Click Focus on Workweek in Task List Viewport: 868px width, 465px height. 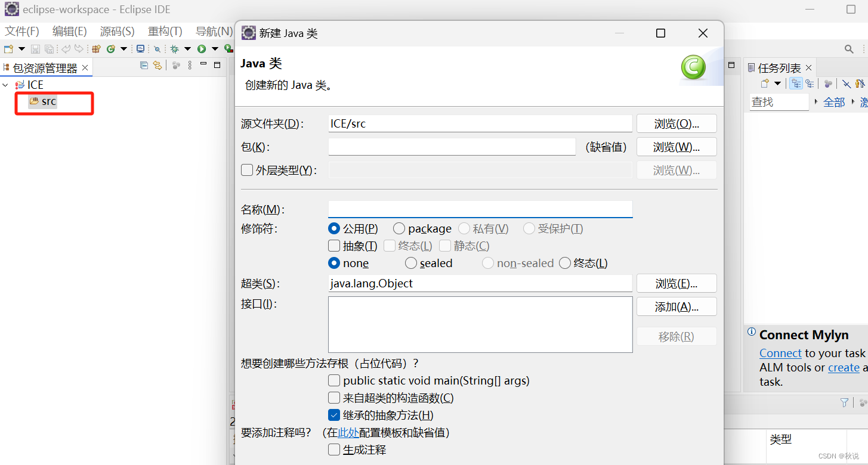pos(828,83)
